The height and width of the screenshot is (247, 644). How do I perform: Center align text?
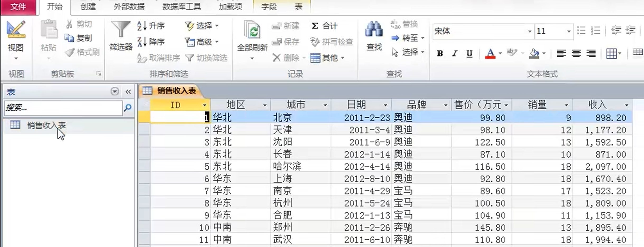pyautogui.click(x=576, y=54)
